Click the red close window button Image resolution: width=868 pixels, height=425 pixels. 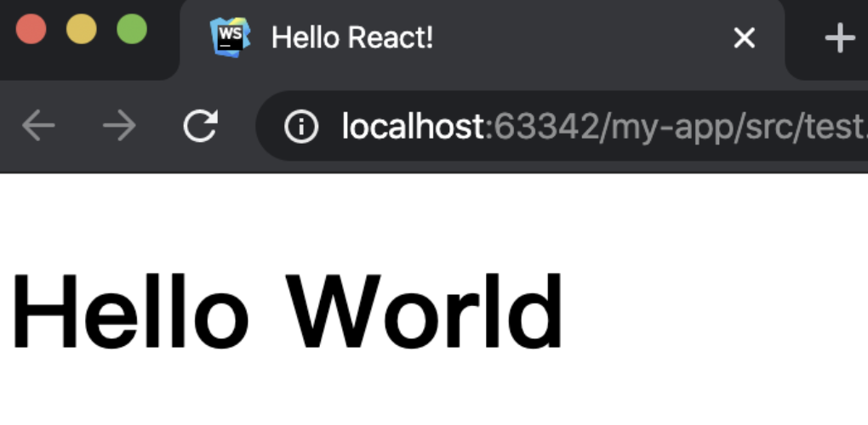pyautogui.click(x=31, y=29)
